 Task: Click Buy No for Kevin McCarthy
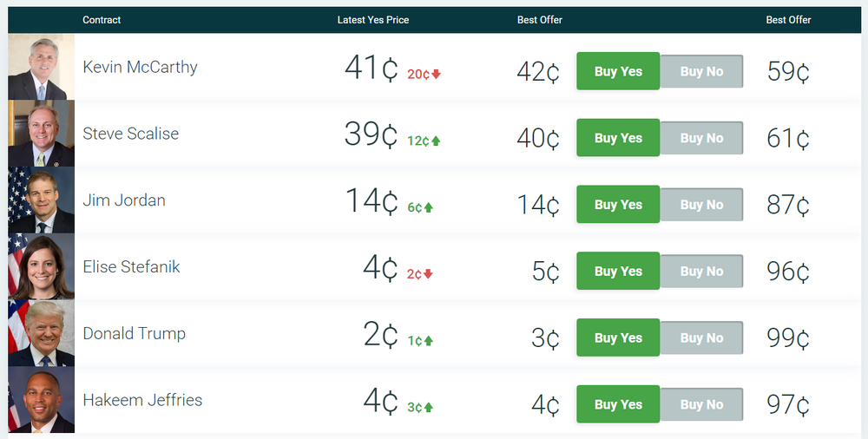coord(701,72)
